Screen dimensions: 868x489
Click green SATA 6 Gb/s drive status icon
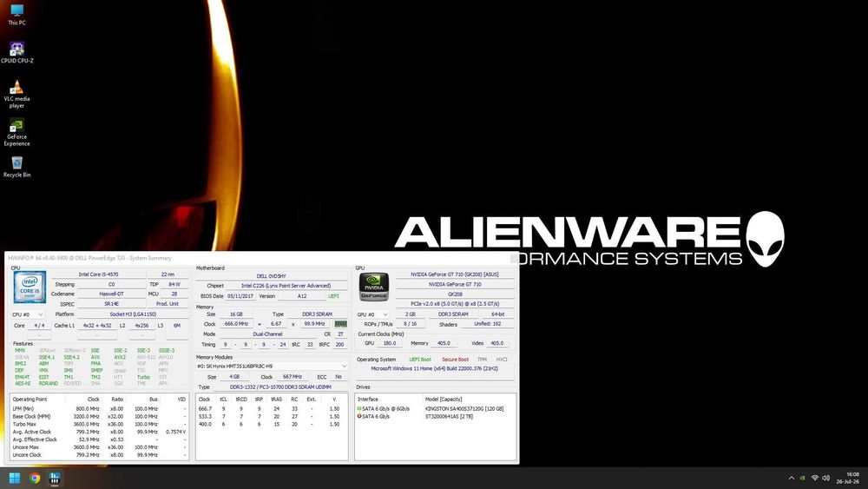(x=359, y=409)
